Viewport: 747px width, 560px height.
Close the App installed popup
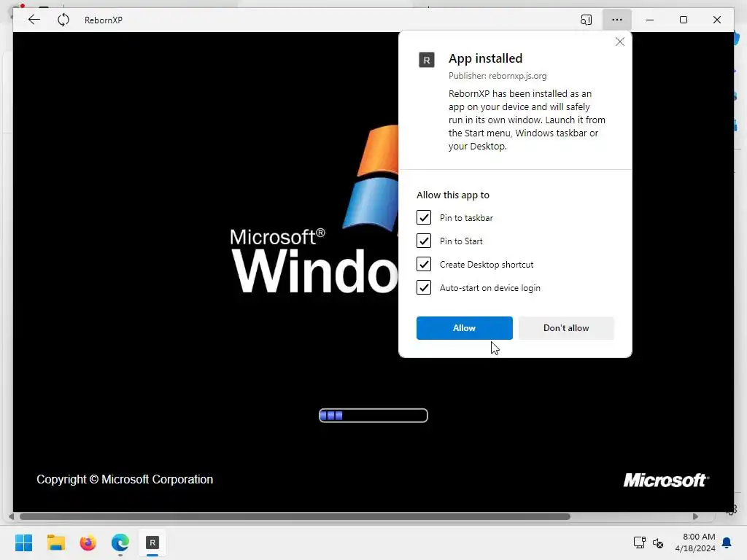click(620, 42)
